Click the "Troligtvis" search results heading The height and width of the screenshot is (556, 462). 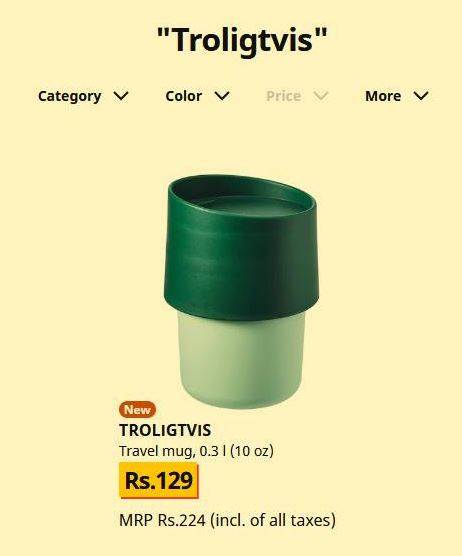(242, 39)
